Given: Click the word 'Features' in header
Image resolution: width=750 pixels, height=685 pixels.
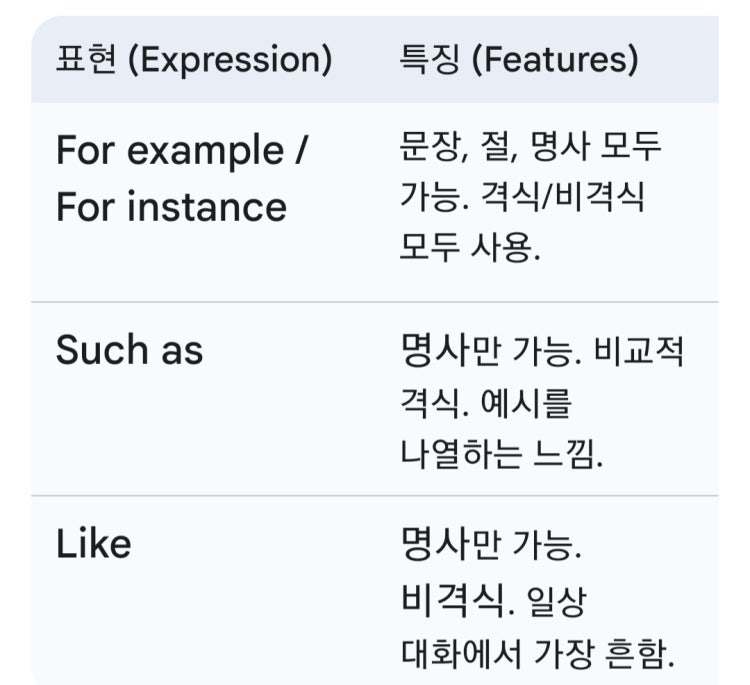Looking at the screenshot, I should point(555,60).
